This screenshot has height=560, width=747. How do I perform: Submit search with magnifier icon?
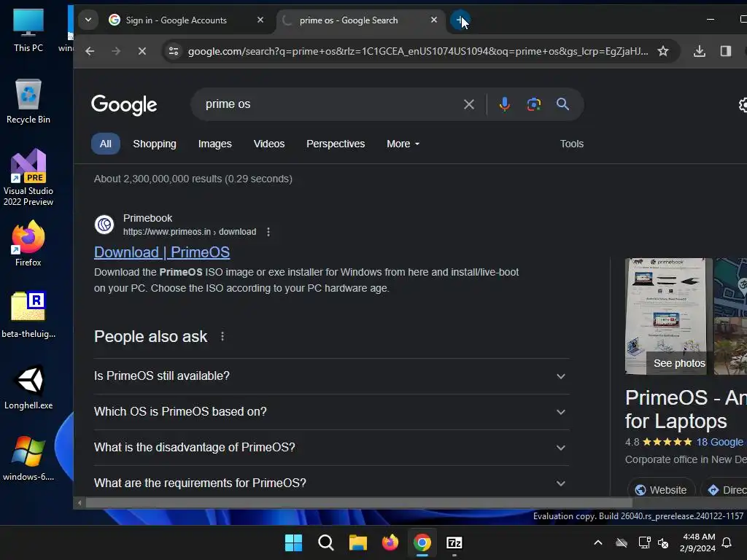point(562,104)
